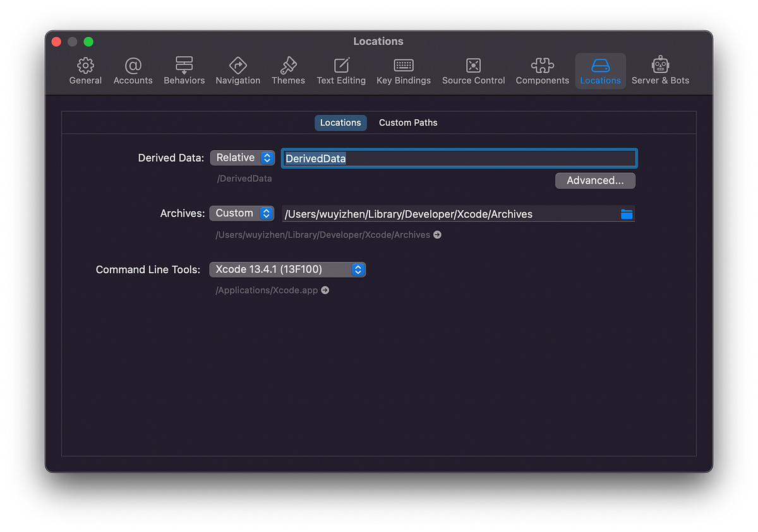The height and width of the screenshot is (532, 758).
Task: Open the Source Control preferences pane
Action: click(x=473, y=71)
